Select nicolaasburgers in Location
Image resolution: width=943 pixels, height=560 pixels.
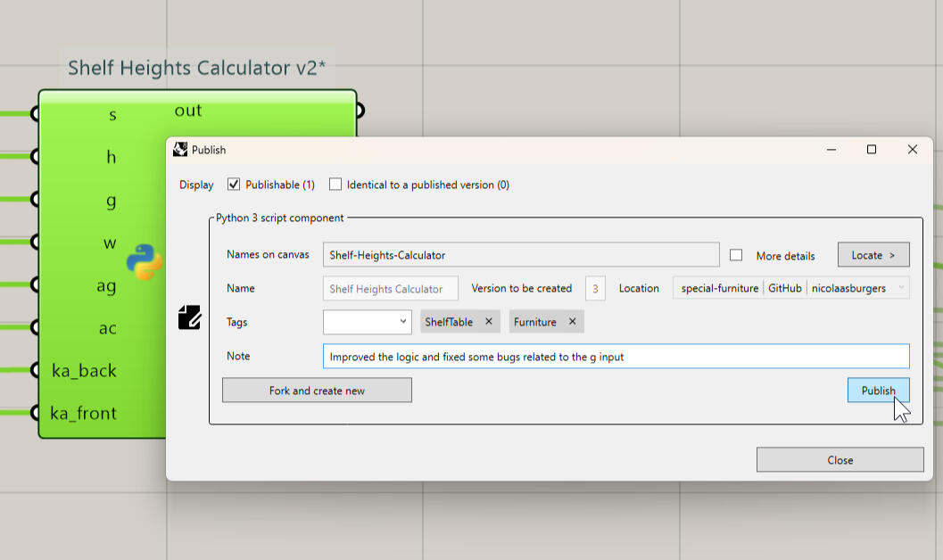point(848,288)
